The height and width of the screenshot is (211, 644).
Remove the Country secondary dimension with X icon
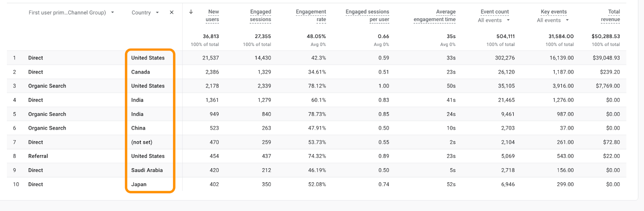coord(172,13)
